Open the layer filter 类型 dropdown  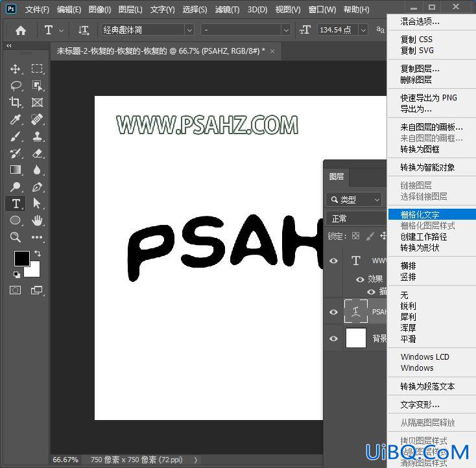(354, 200)
